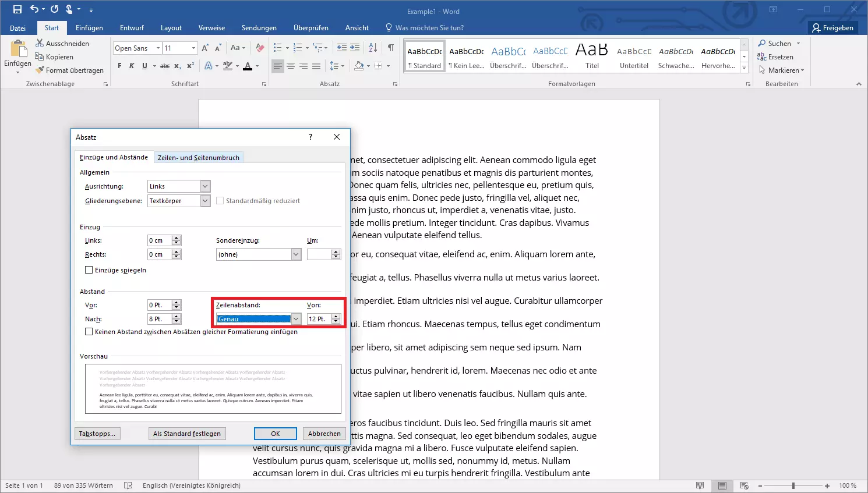Click the Einfügen paste icon
Screen dimensions: 868x493
pyautogui.click(x=17, y=49)
